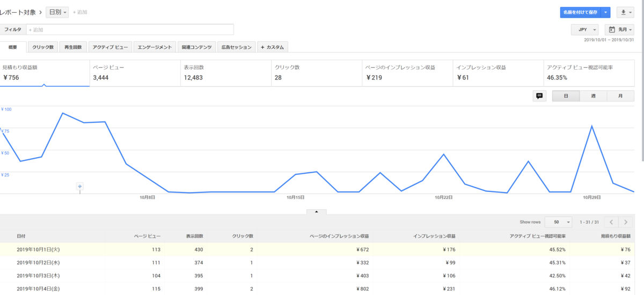Click + 追加 next to 日別

tap(79, 12)
